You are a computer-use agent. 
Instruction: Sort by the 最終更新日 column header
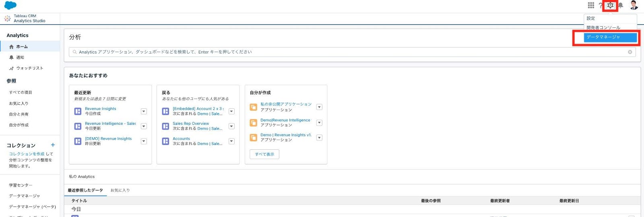(x=569, y=201)
